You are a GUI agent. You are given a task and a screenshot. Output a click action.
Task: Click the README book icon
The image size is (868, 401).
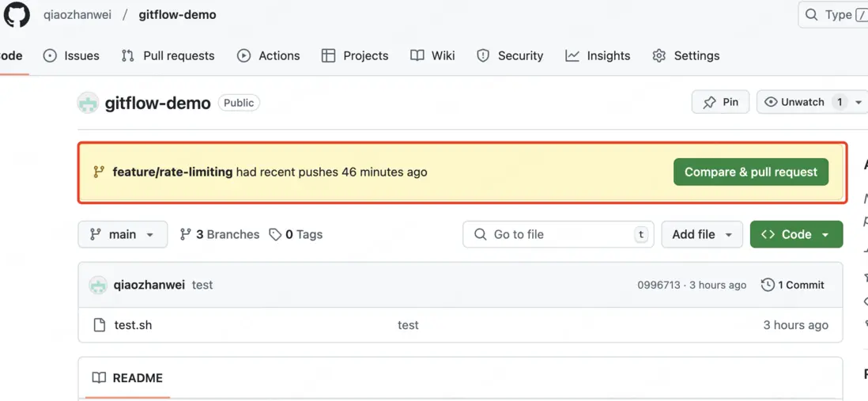(x=99, y=378)
